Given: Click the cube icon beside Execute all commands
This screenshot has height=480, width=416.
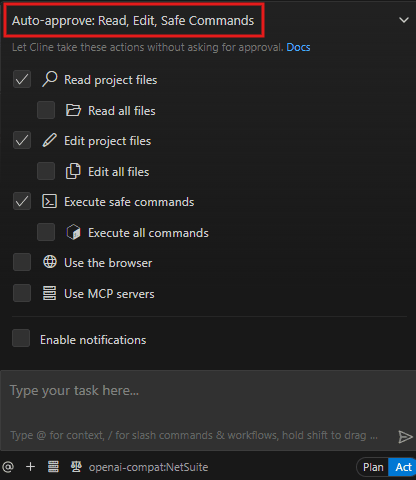Looking at the screenshot, I should (x=73, y=232).
